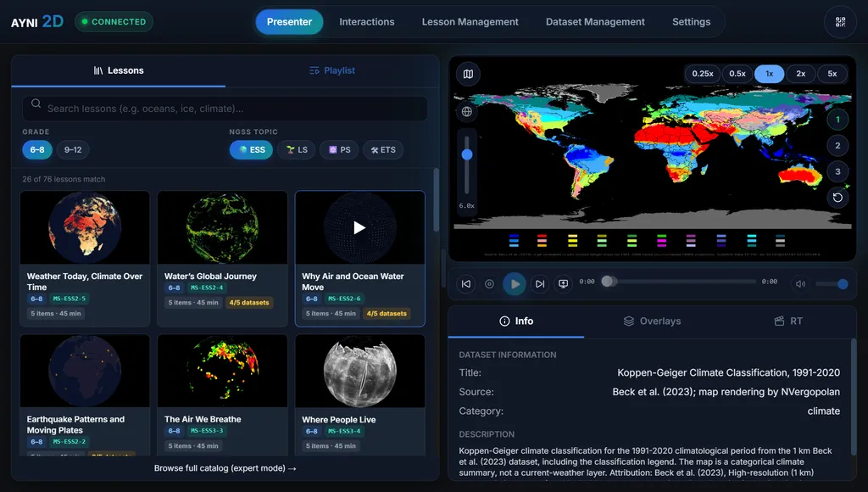
Task: Open Where People Live lesson
Action: (359, 394)
